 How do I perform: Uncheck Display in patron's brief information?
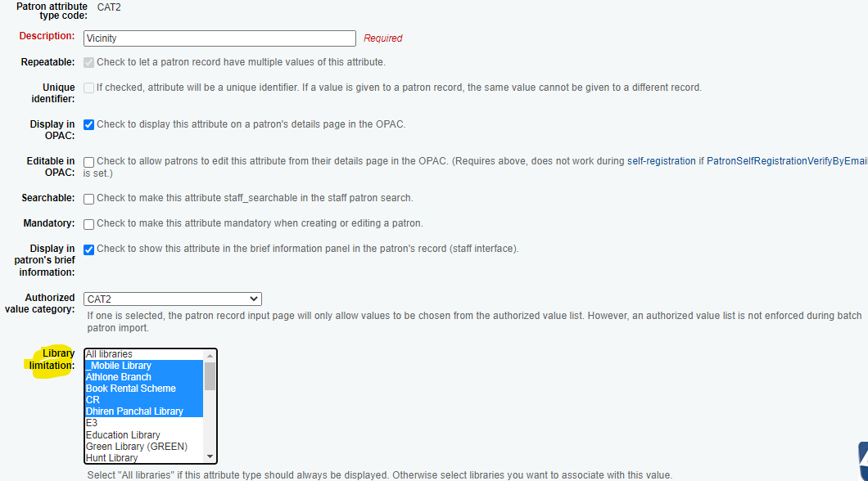[x=88, y=249]
